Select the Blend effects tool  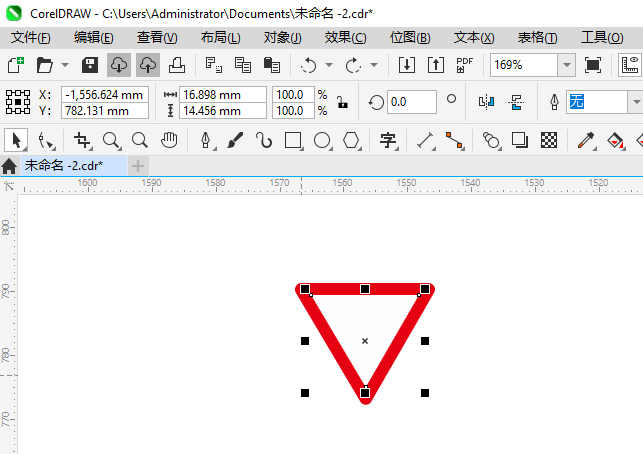click(x=491, y=140)
